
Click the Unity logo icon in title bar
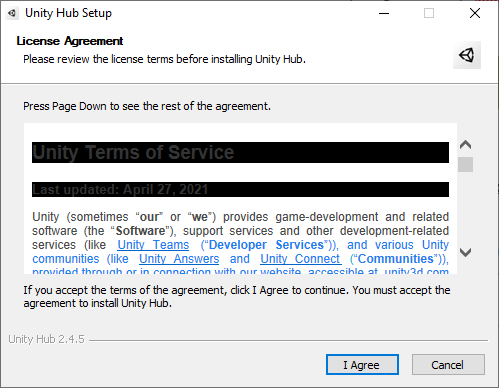pos(12,13)
